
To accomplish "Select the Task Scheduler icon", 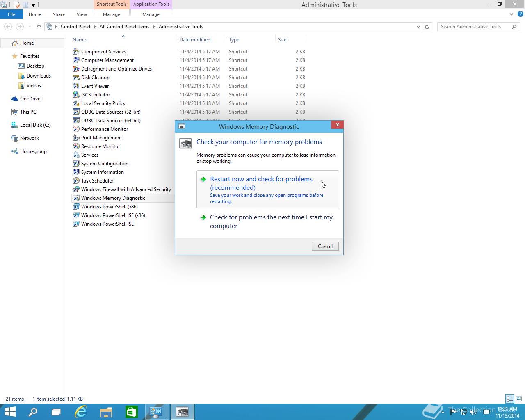I will pyautogui.click(x=76, y=181).
